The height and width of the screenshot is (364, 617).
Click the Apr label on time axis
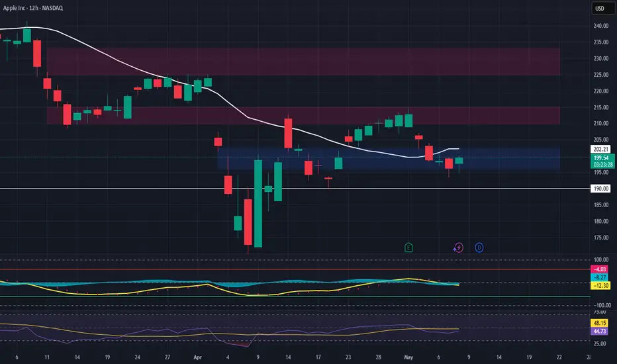click(197, 357)
